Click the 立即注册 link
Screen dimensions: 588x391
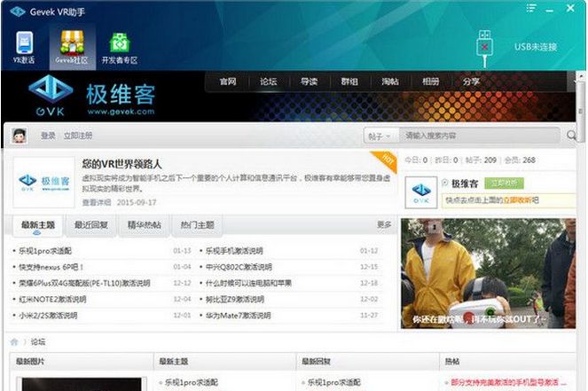click(78, 136)
